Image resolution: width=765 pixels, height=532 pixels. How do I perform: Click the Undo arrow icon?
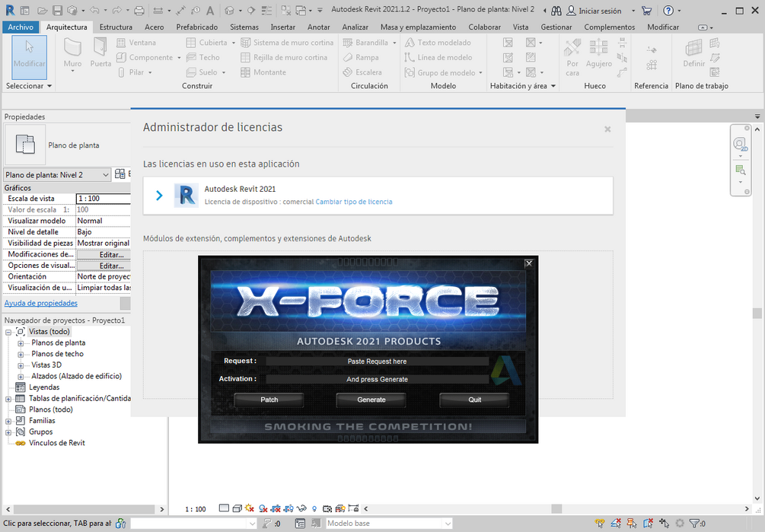click(94, 10)
